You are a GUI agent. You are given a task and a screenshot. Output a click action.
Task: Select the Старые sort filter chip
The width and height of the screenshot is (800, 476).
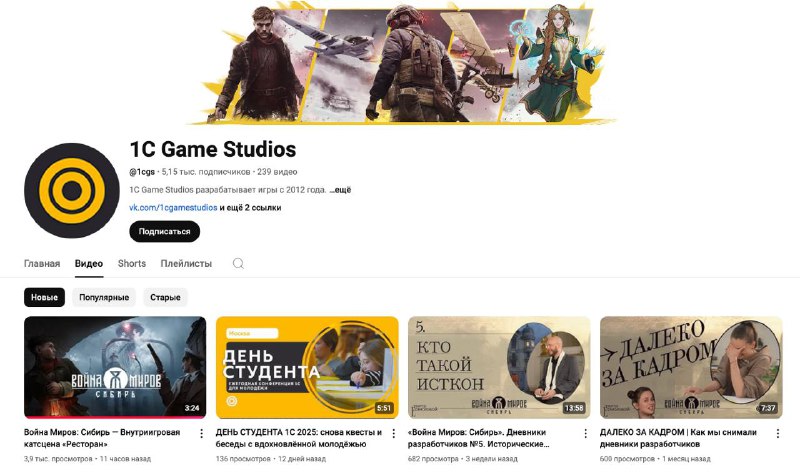point(165,297)
